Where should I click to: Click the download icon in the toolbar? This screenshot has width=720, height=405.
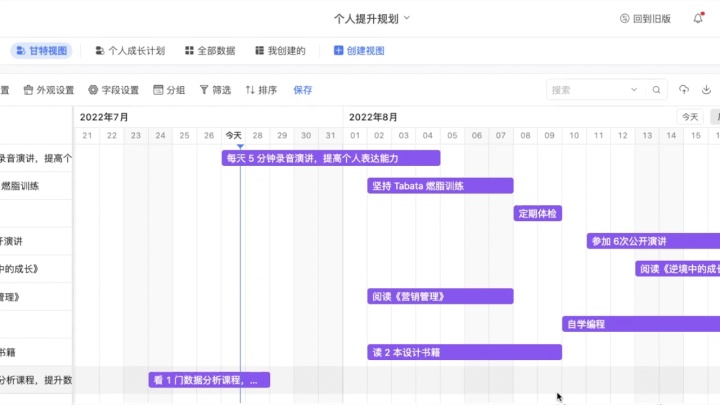coord(707,90)
